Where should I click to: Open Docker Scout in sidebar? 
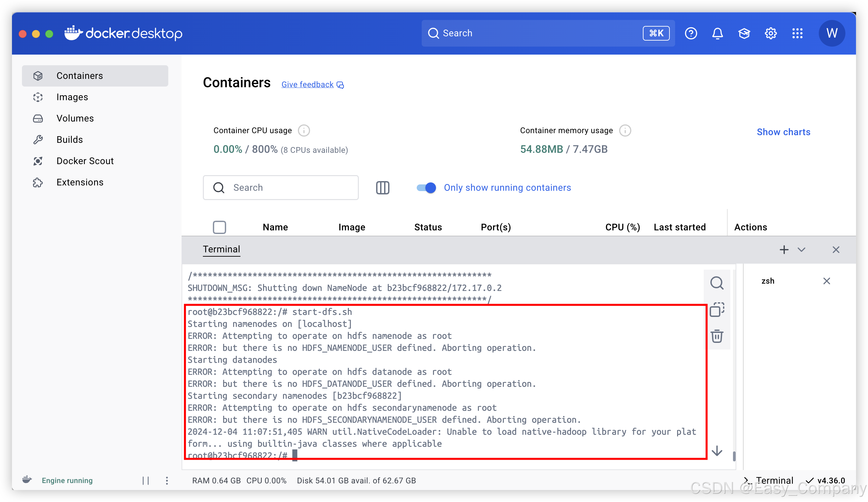tap(95, 161)
